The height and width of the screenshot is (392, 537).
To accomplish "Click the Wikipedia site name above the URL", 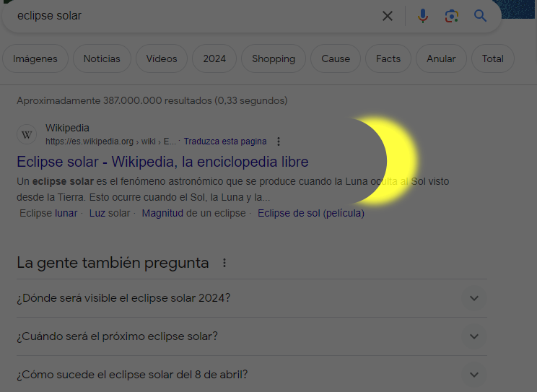I will pos(67,128).
